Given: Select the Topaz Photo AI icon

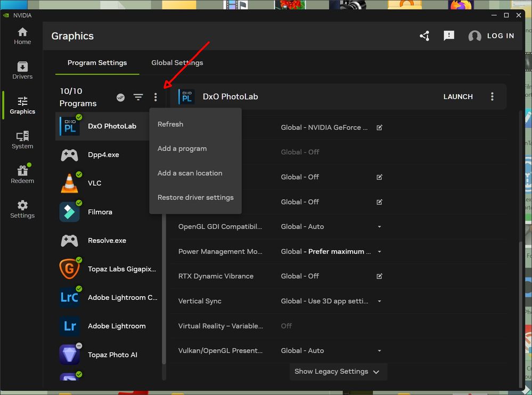Looking at the screenshot, I should click(x=70, y=355).
